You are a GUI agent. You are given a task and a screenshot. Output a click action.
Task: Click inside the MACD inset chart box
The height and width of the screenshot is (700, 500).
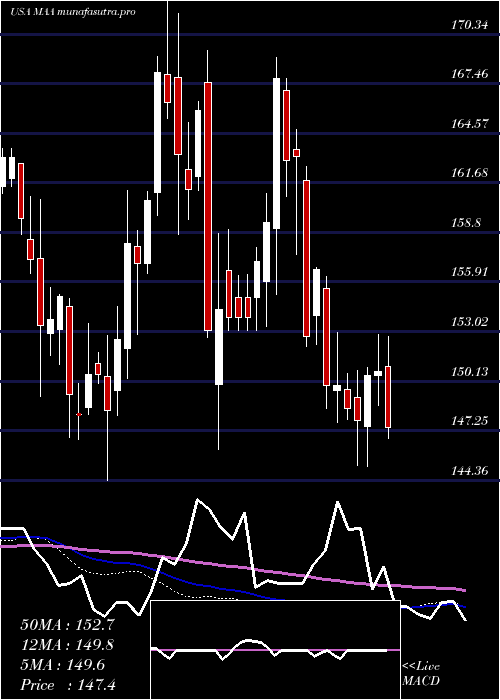[x=275, y=650]
